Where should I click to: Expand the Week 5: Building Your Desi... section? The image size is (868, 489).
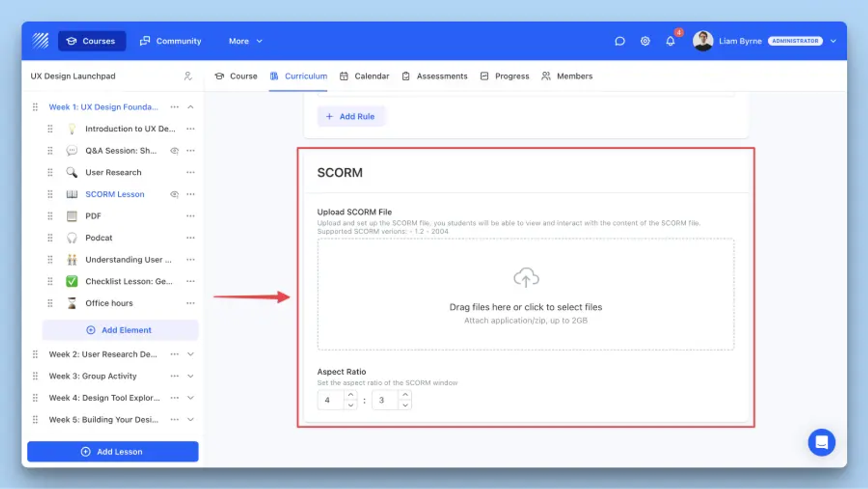click(190, 420)
